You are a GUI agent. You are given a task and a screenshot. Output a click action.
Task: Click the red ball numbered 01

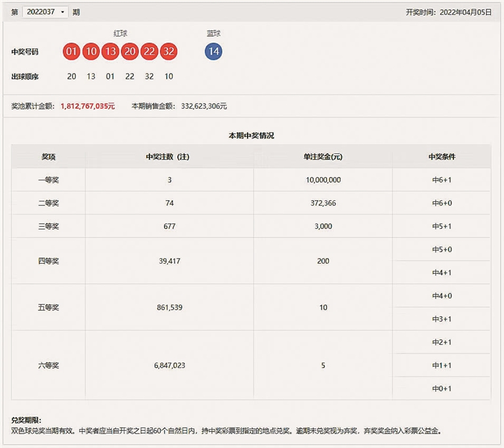(x=72, y=52)
